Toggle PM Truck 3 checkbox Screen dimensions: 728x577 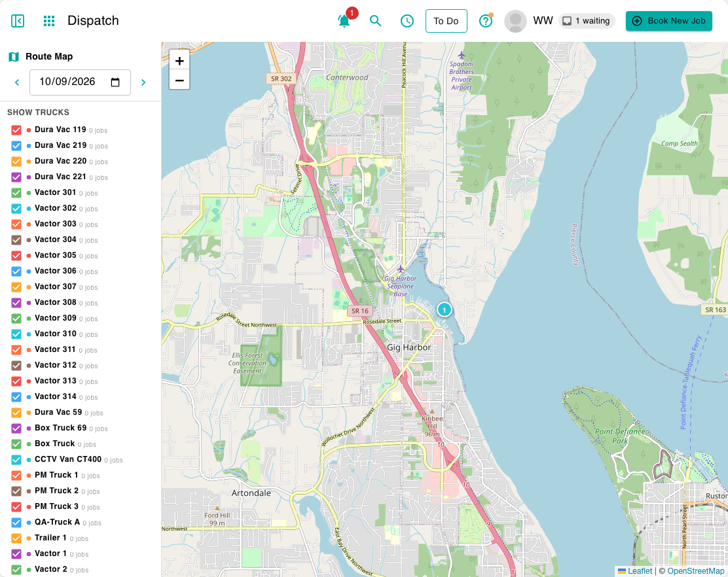(16, 507)
